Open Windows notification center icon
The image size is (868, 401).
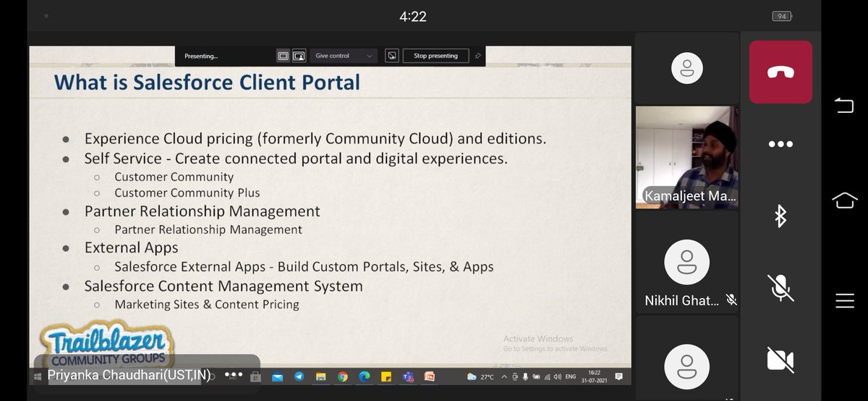[x=619, y=376]
